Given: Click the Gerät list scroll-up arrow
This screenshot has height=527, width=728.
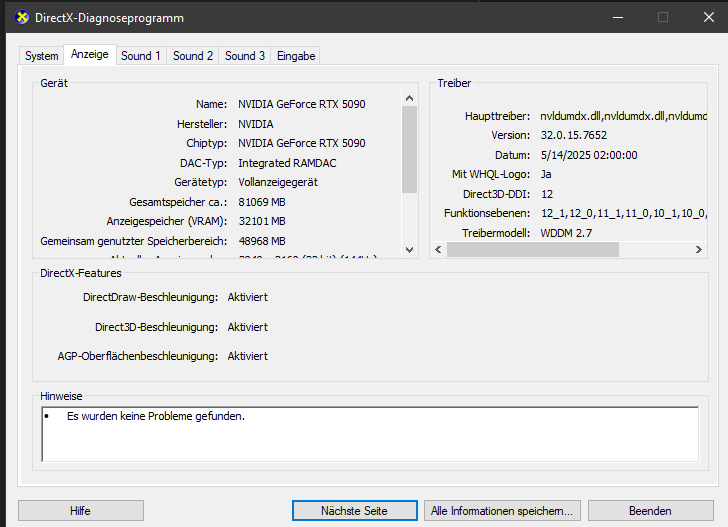Looking at the screenshot, I should pos(409,98).
